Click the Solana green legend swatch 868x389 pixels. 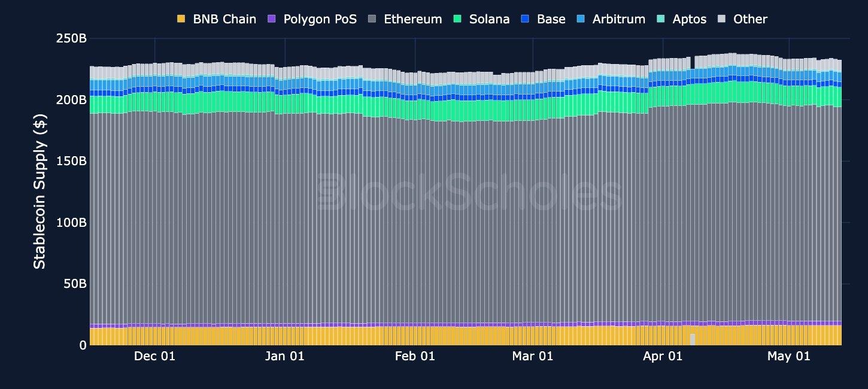pos(458,19)
